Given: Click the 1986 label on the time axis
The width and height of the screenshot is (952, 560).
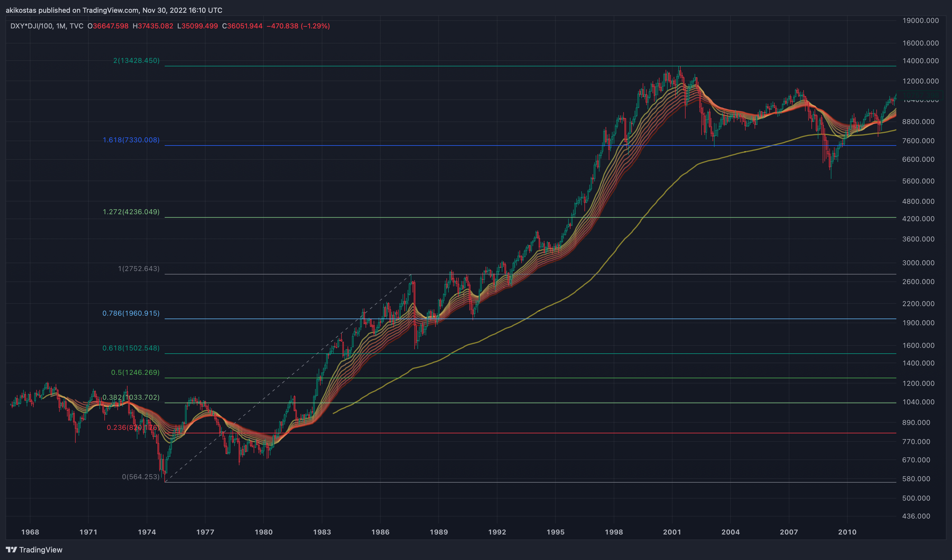Looking at the screenshot, I should click(380, 532).
